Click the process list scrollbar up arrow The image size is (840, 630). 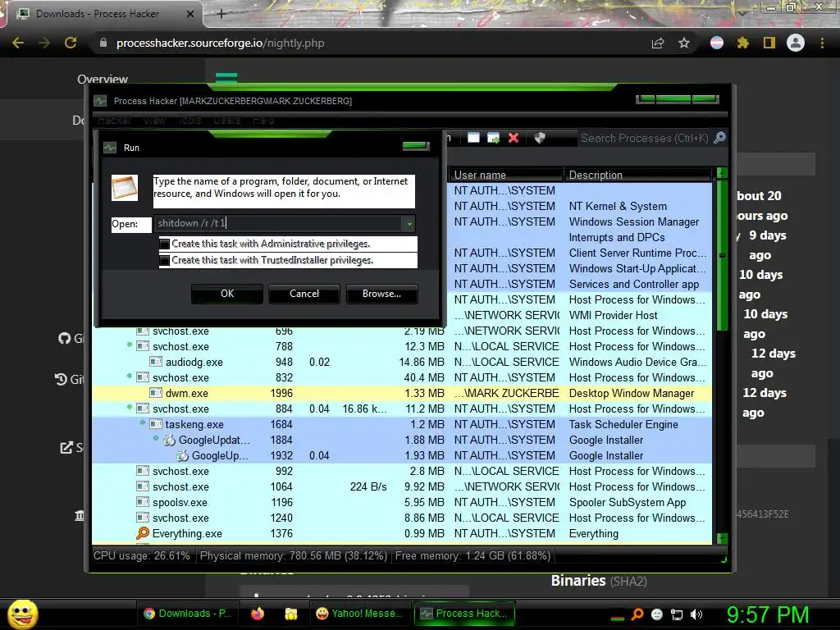click(722, 173)
